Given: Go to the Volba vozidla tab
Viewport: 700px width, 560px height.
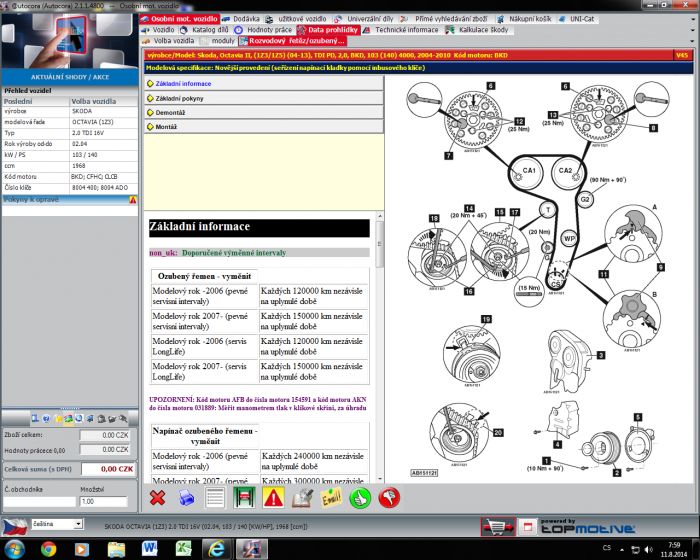Looking at the screenshot, I should tap(168, 41).
